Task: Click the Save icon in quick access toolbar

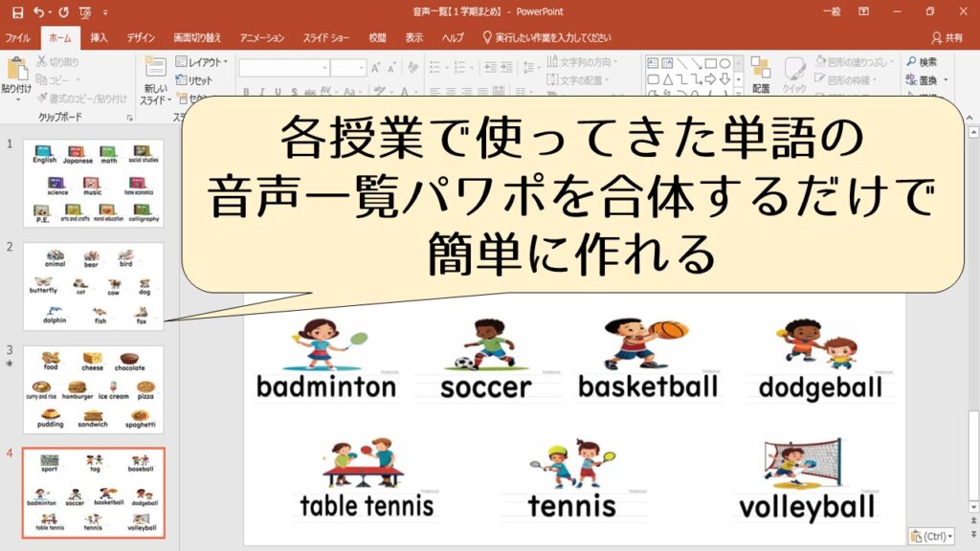Action: 16,12
